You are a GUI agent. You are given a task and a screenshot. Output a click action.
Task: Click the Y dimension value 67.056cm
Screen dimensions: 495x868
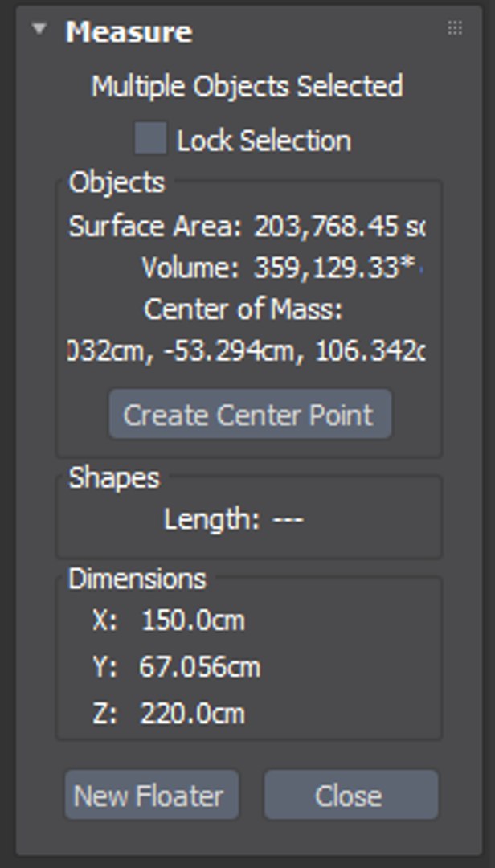199,667
